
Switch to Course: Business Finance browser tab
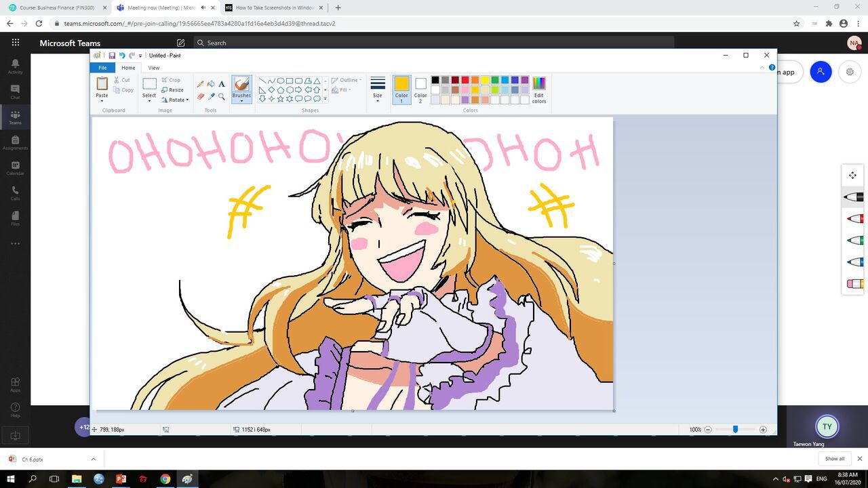point(57,7)
